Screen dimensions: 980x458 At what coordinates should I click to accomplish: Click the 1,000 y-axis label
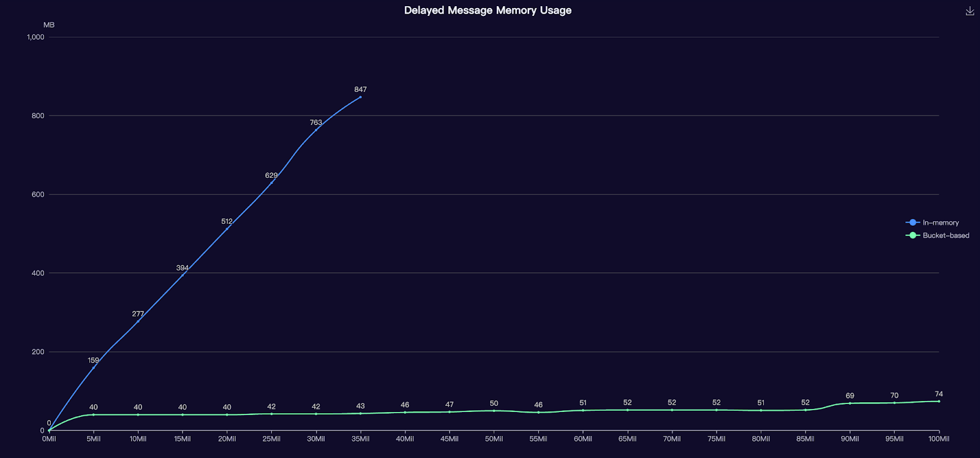[36, 37]
